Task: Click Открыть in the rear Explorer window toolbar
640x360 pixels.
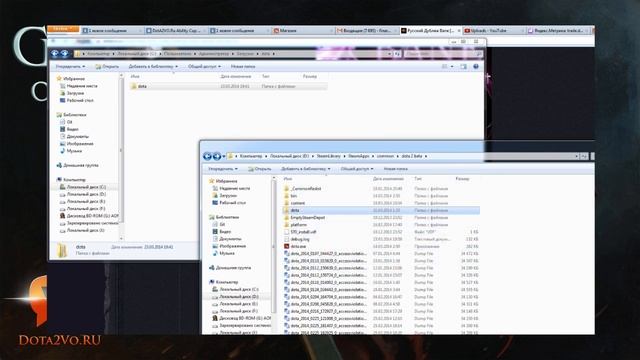Action: pos(107,67)
